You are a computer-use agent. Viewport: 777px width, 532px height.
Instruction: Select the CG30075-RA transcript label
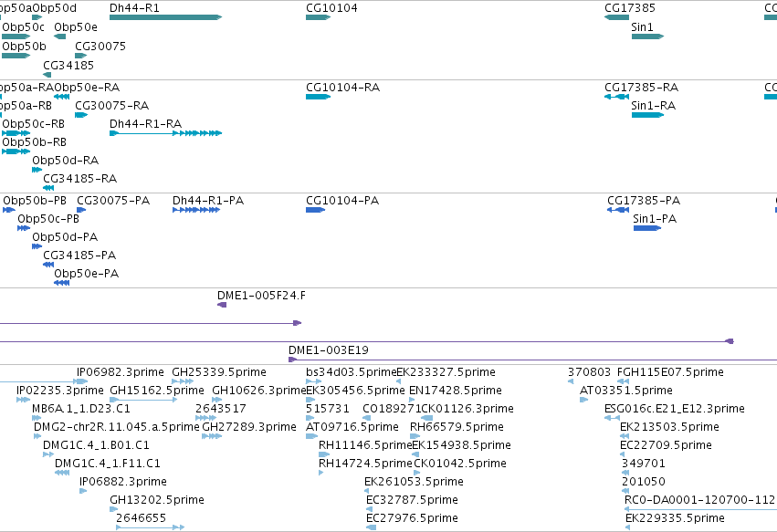point(112,106)
